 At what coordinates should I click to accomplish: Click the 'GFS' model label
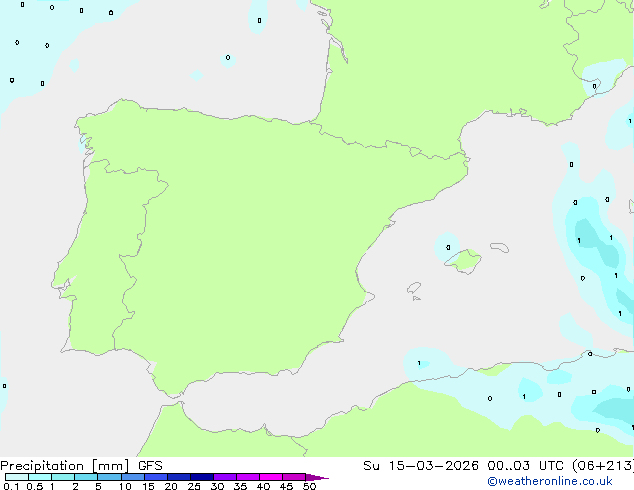pos(150,466)
